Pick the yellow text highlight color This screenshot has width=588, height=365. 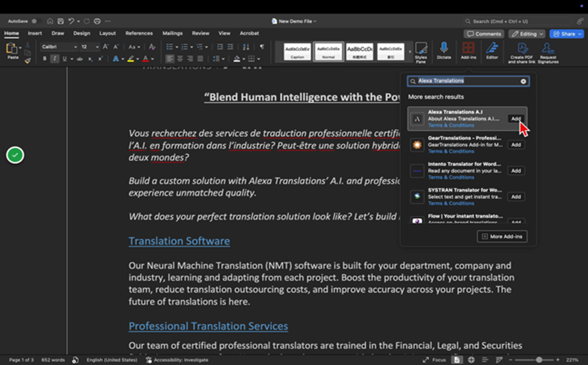130,59
